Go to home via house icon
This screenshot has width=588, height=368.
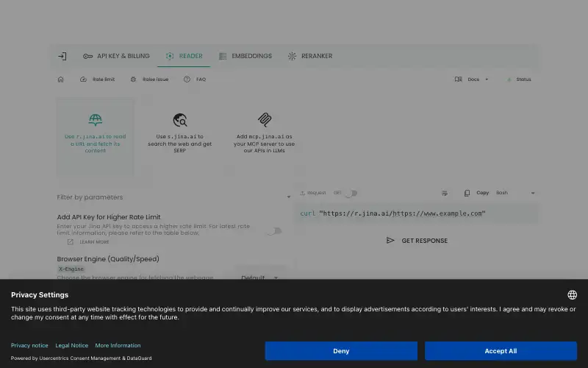point(61,79)
